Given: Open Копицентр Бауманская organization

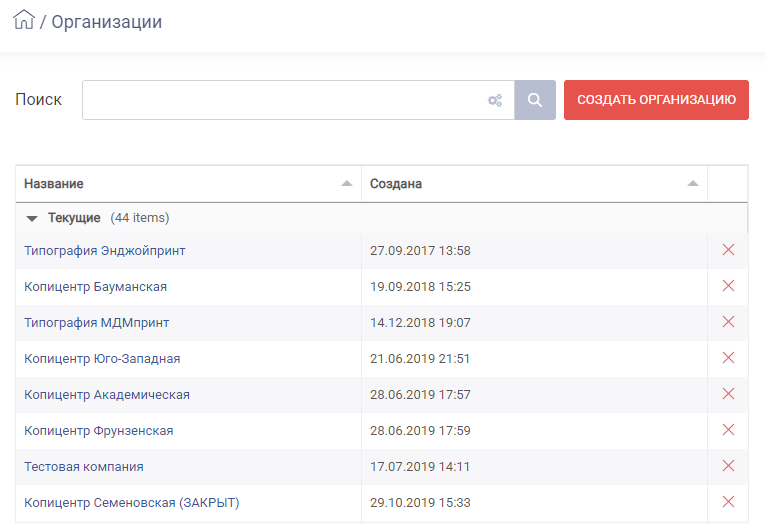Looking at the screenshot, I should 96,287.
